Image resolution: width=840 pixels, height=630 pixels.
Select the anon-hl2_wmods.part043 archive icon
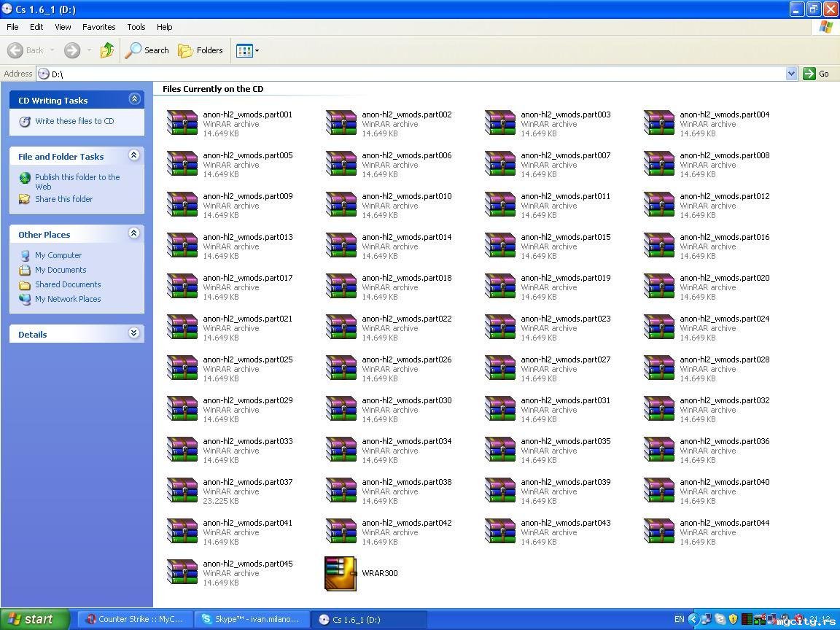(500, 531)
